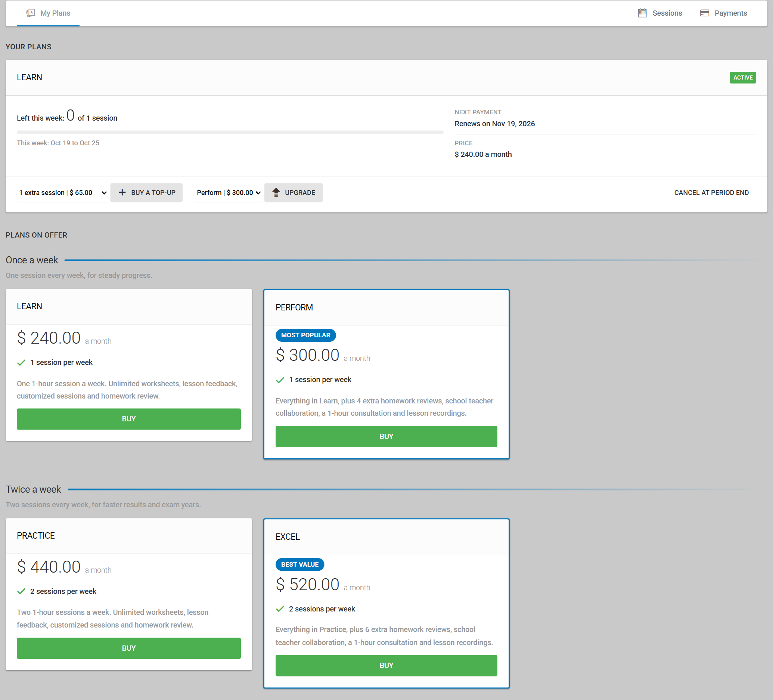
Task: Click the PRACTICE card title
Action: (x=35, y=535)
